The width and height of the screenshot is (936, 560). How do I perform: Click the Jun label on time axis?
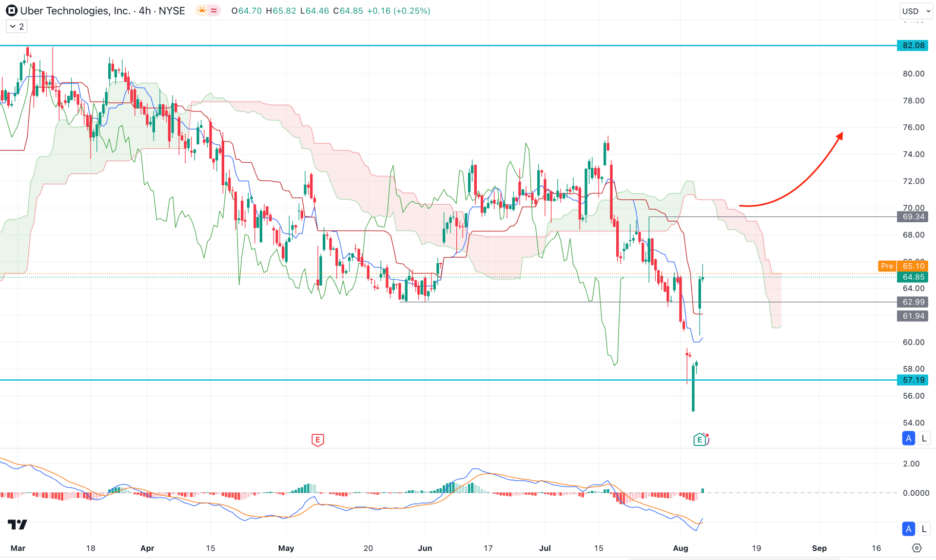(425, 548)
